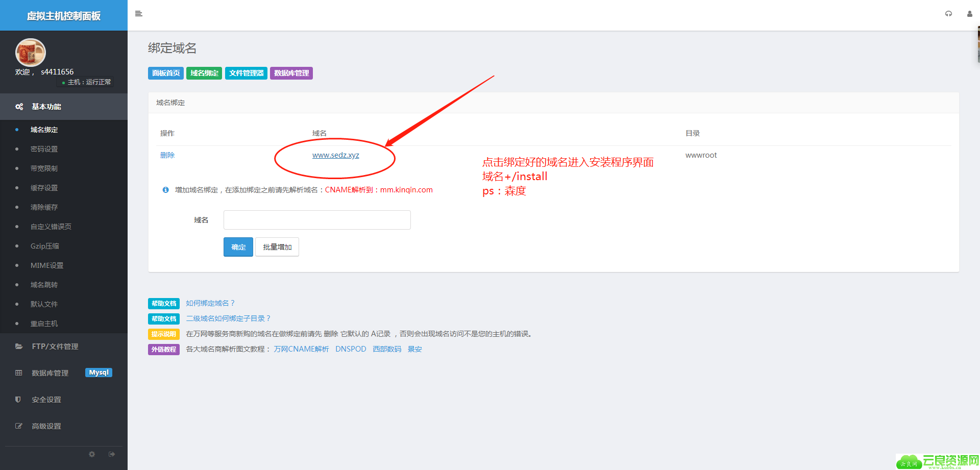The image size is (980, 470).
Task: Select 重启主机 in the sidebar
Action: tap(44, 324)
